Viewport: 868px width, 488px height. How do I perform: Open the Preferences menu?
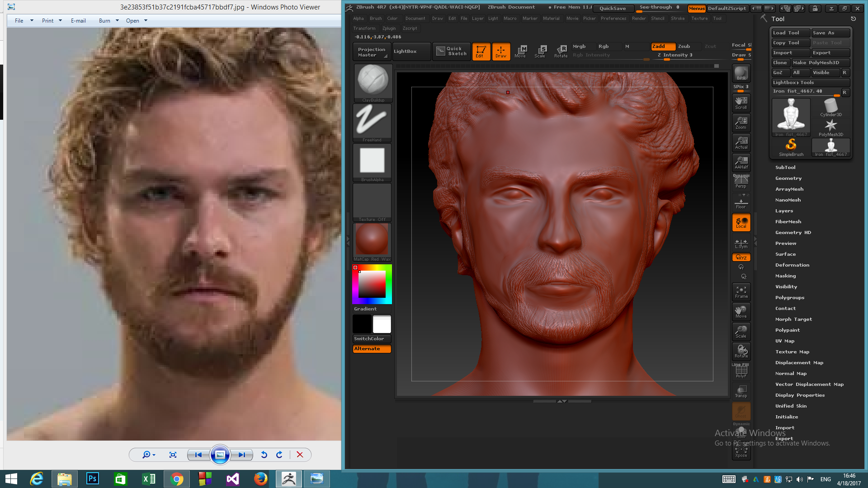(x=613, y=19)
